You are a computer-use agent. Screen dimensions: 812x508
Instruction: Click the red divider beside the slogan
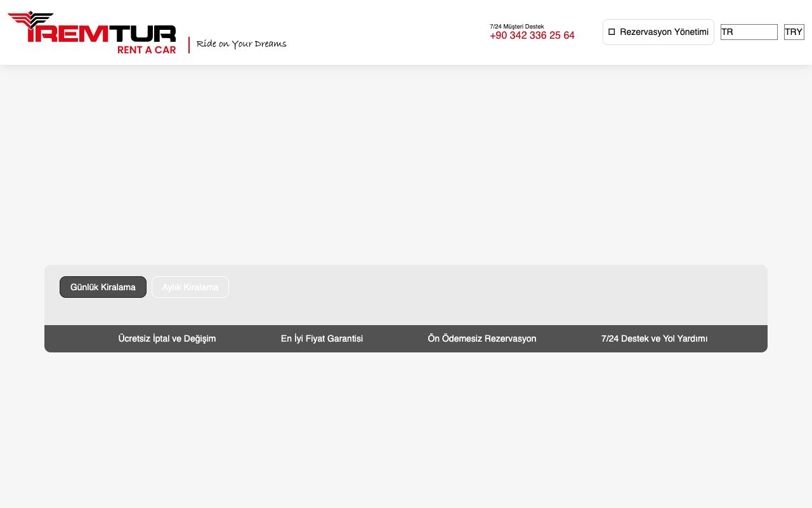click(189, 45)
